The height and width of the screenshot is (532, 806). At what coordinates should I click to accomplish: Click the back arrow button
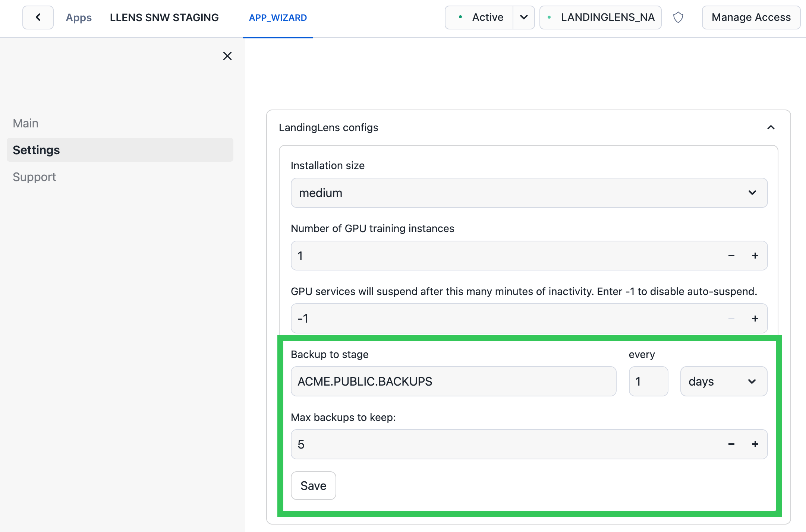[x=38, y=18]
